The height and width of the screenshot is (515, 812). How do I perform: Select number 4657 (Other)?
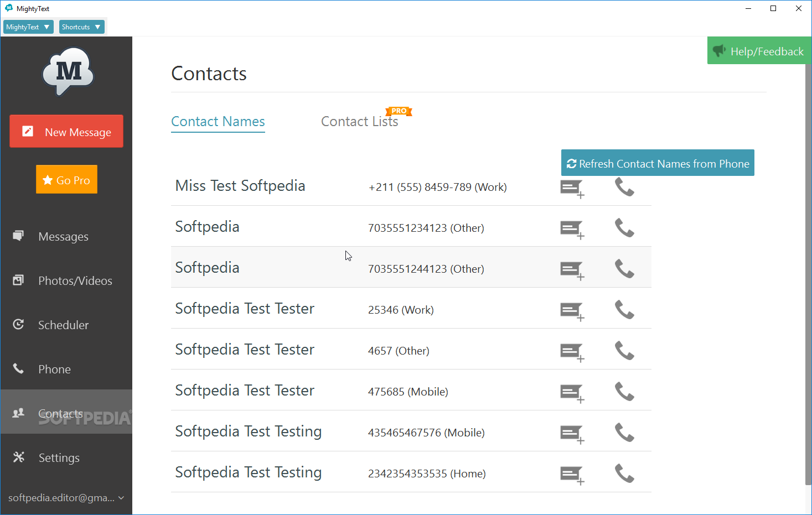pyautogui.click(x=399, y=351)
